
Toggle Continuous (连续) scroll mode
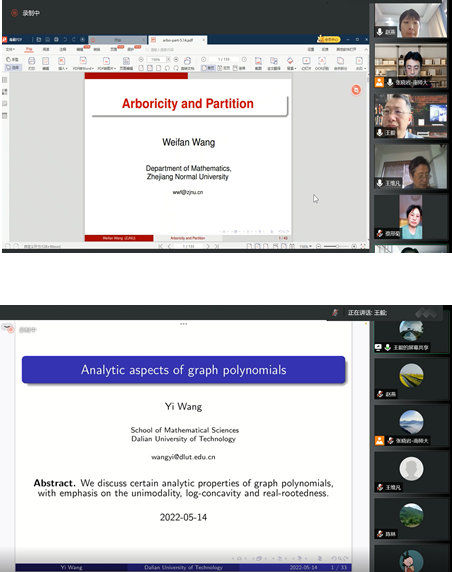click(239, 68)
